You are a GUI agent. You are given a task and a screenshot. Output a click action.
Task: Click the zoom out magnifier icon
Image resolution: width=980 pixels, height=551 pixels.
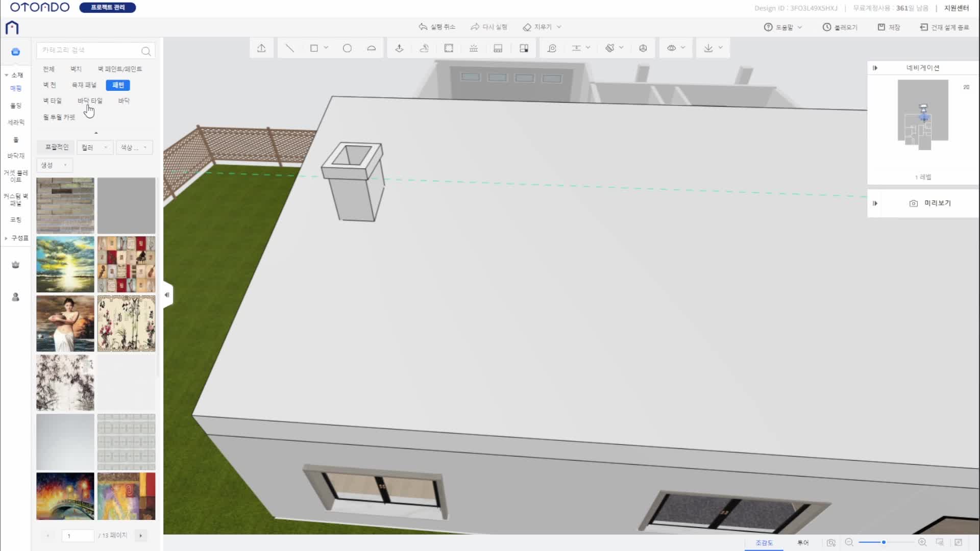(849, 542)
